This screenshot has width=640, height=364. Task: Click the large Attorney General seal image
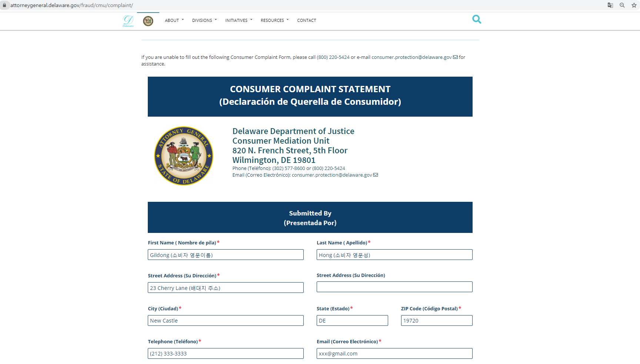(184, 156)
